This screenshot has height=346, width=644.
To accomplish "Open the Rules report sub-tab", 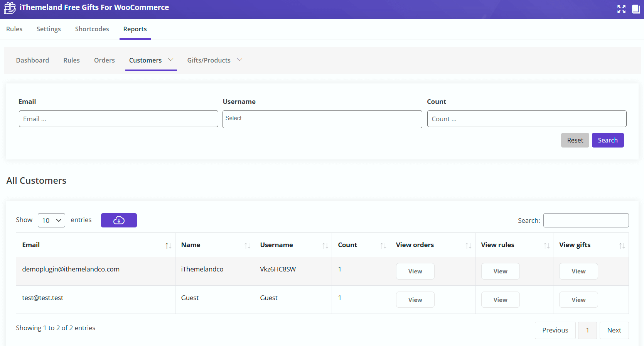I will [x=71, y=60].
